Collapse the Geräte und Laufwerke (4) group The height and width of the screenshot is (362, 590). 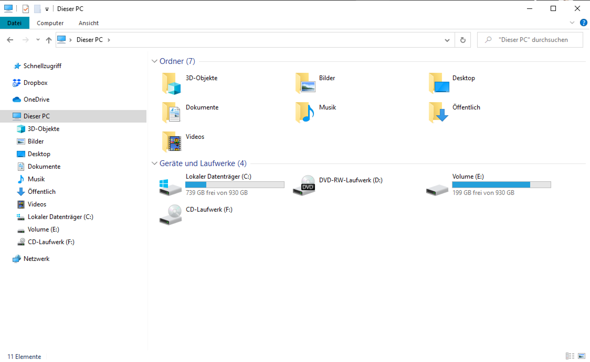[x=154, y=163]
